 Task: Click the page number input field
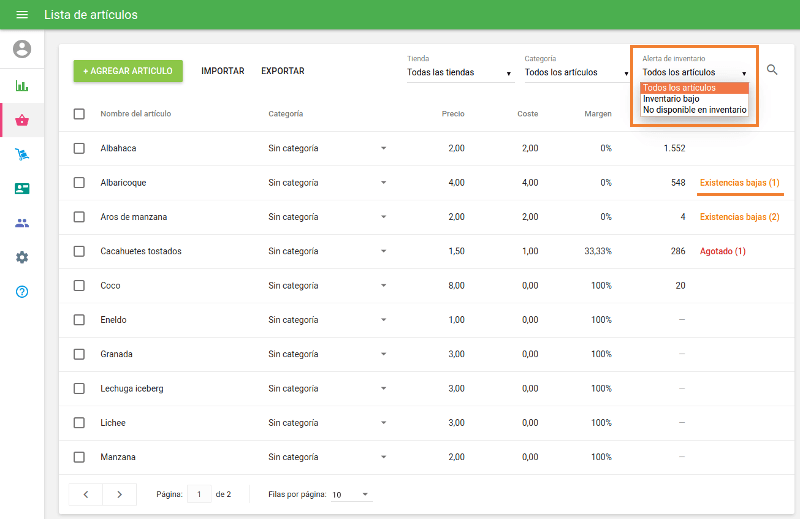pos(199,494)
